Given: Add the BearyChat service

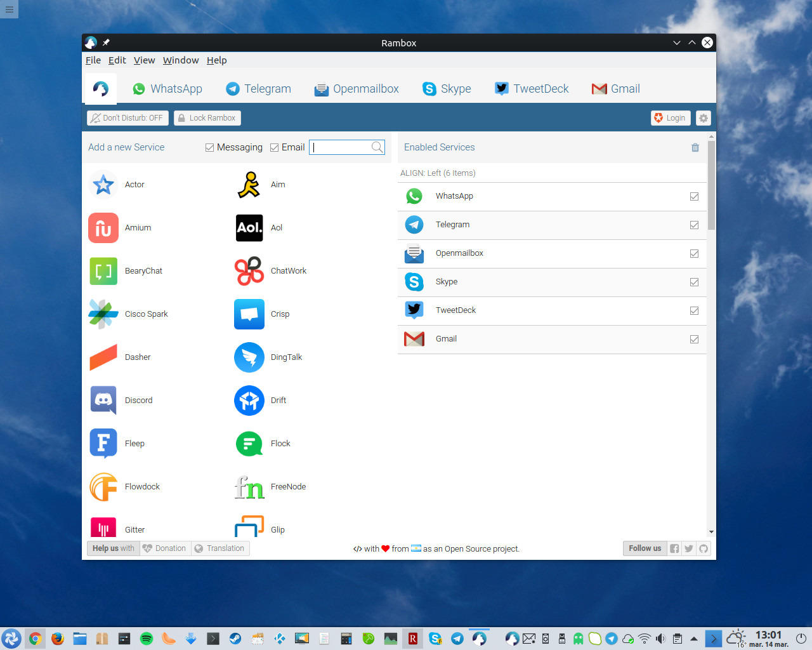Looking at the screenshot, I should 103,271.
